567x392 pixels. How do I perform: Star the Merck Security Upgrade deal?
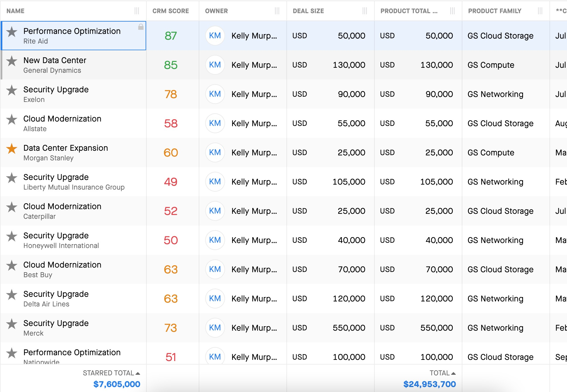tap(12, 324)
